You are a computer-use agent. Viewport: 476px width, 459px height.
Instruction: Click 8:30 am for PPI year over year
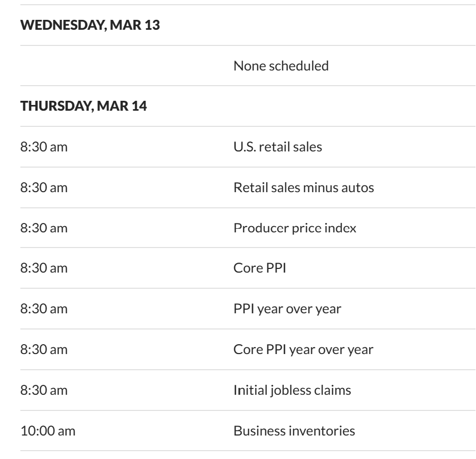(x=43, y=309)
